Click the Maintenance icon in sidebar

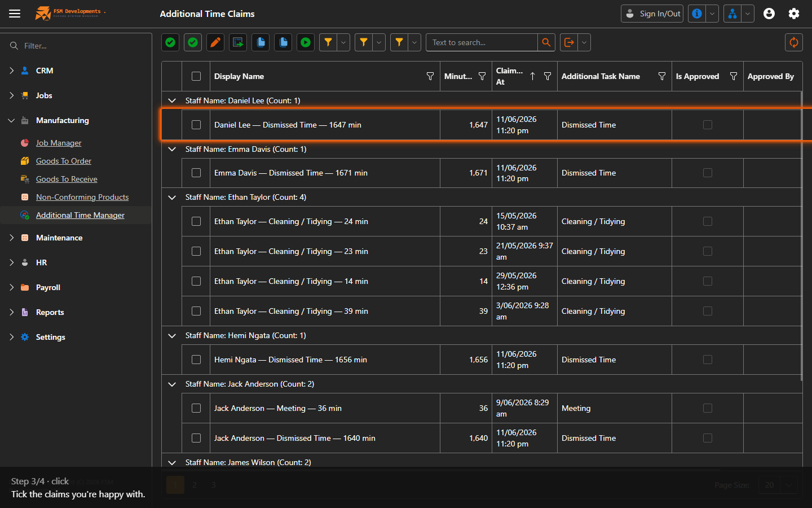25,238
